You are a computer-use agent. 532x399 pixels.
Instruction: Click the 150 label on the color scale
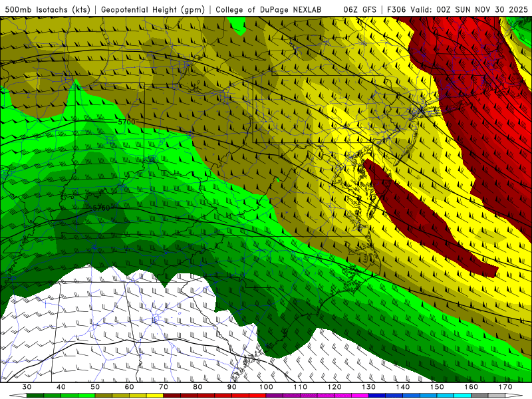pyautogui.click(x=437, y=387)
